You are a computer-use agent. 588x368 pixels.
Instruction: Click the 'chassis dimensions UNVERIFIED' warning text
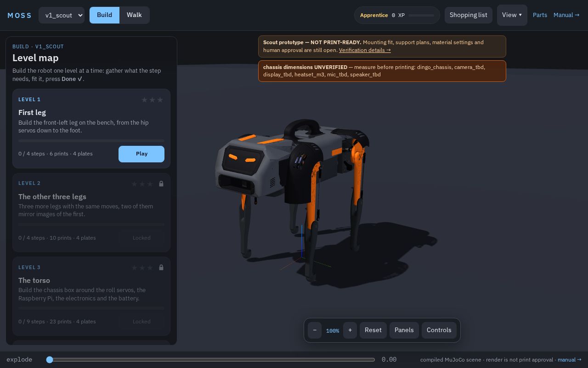pyautogui.click(x=305, y=67)
